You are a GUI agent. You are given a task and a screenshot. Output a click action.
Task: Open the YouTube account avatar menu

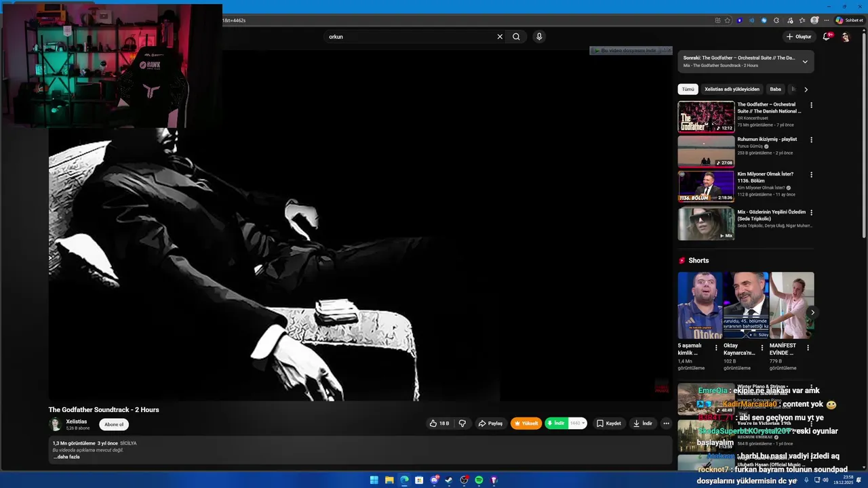pos(846,37)
